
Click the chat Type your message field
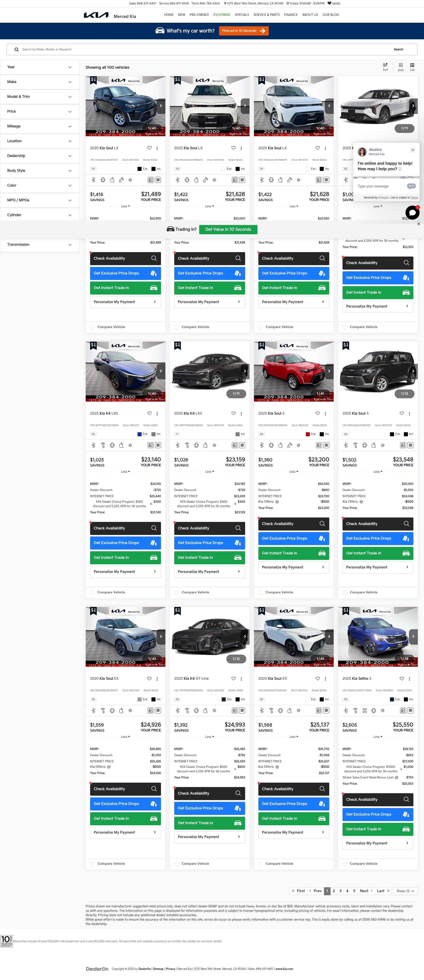[381, 186]
